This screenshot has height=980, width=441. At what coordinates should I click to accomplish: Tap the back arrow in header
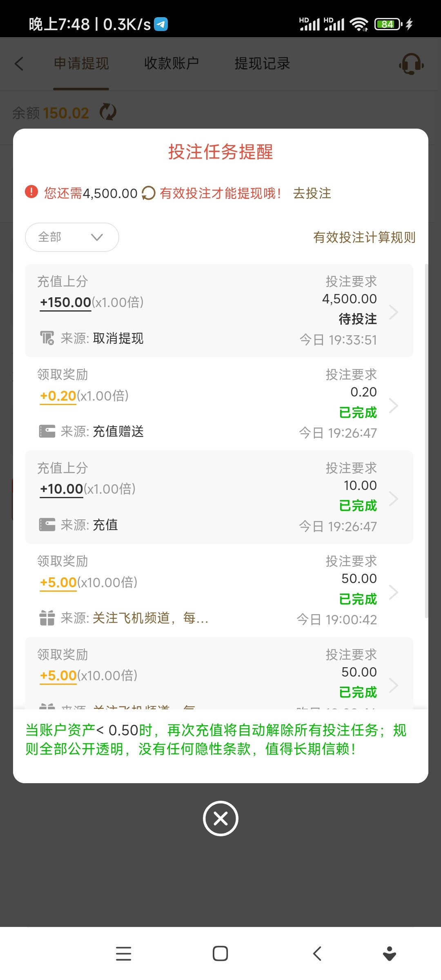(19, 64)
